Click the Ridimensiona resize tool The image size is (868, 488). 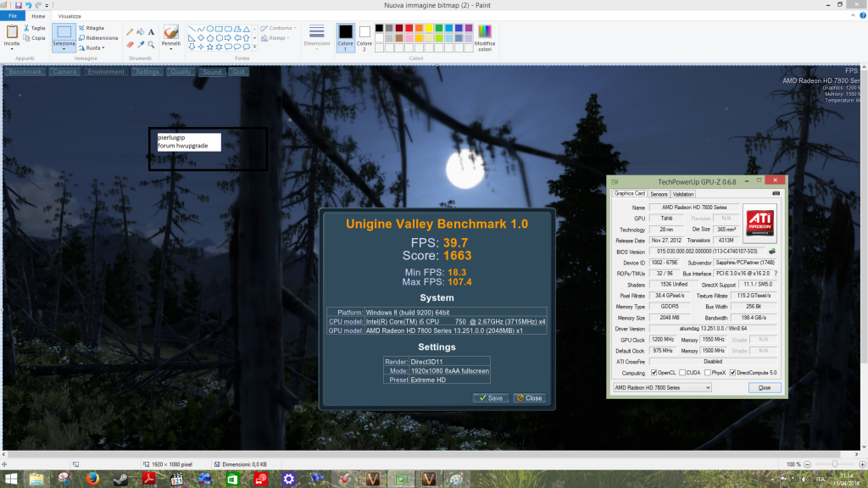[98, 38]
